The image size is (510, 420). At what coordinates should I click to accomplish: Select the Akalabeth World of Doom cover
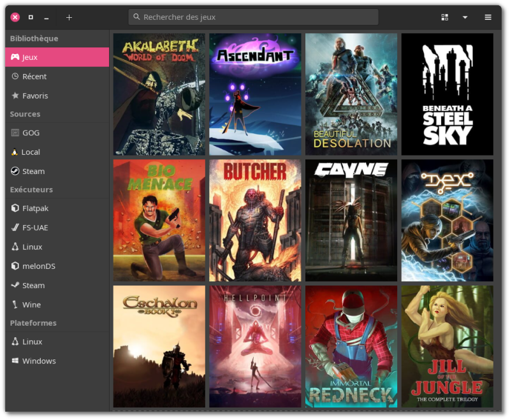159,94
